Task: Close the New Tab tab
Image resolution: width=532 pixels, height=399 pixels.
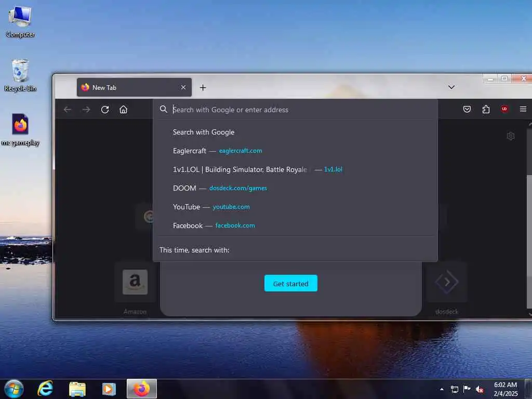Action: click(183, 87)
